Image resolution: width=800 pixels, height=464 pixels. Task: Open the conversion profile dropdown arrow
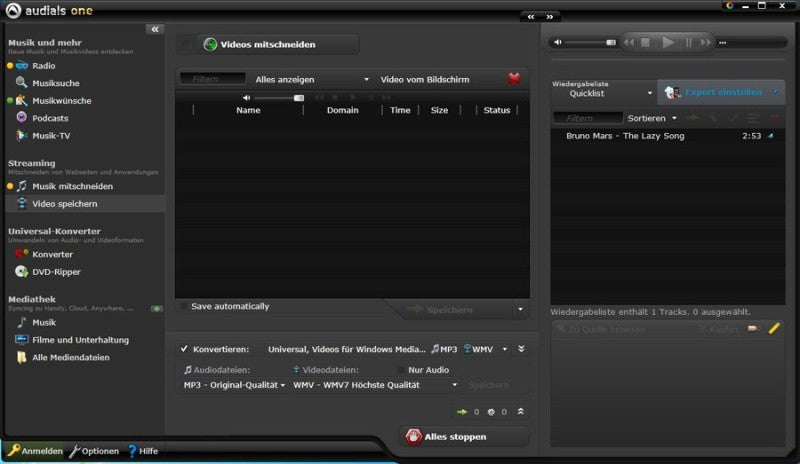pos(505,349)
